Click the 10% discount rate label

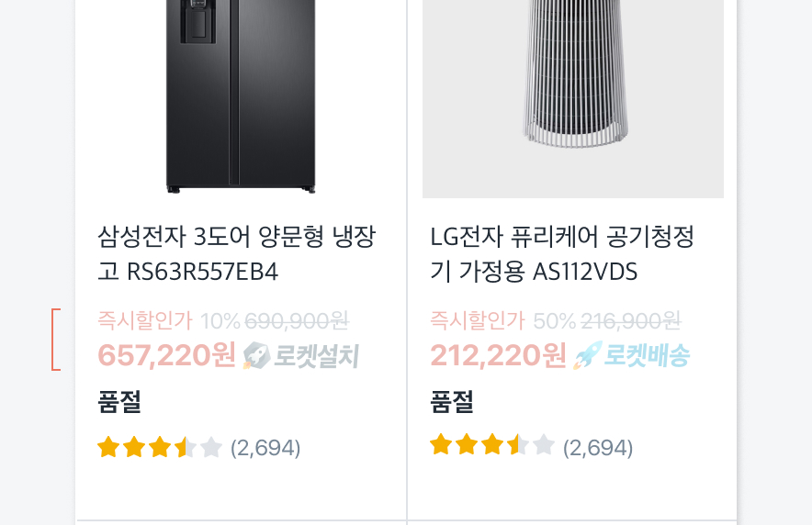point(220,321)
